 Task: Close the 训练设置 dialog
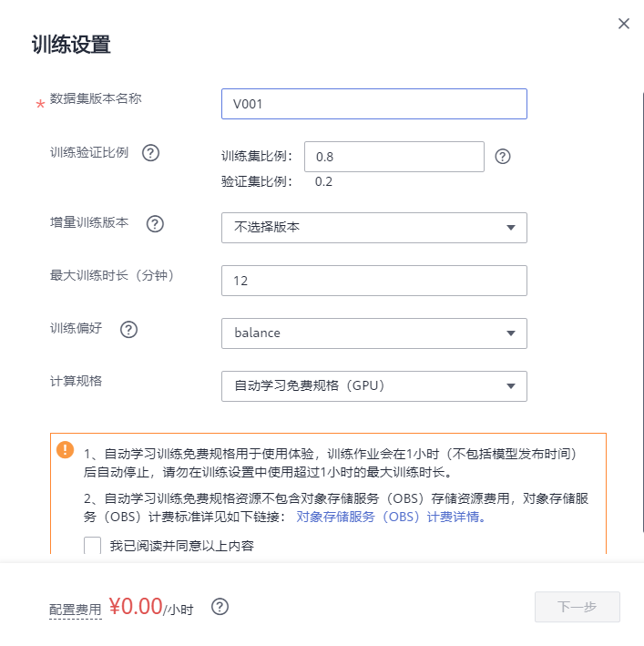point(624,24)
